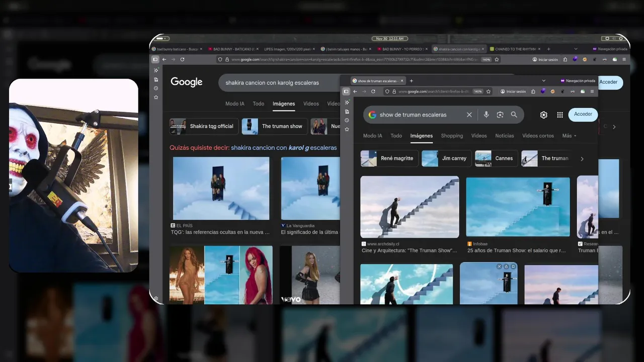Switch to CHAINED TO THE RHYTHM tab

(x=514, y=49)
